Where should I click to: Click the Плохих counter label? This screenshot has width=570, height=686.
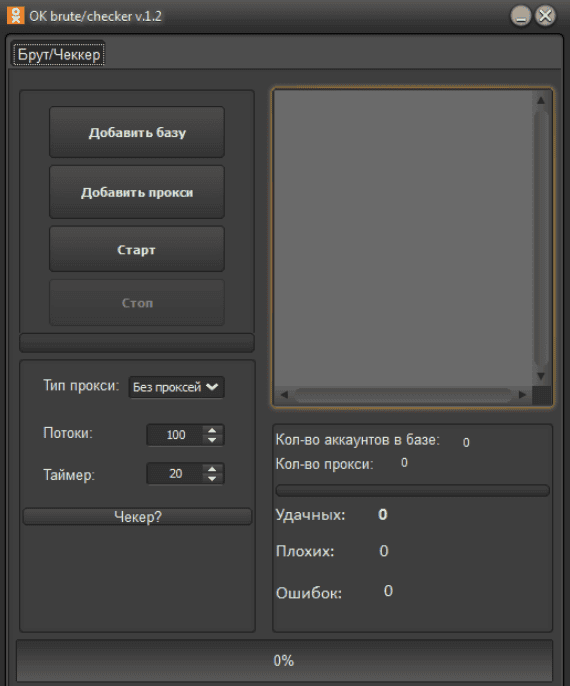(x=305, y=551)
